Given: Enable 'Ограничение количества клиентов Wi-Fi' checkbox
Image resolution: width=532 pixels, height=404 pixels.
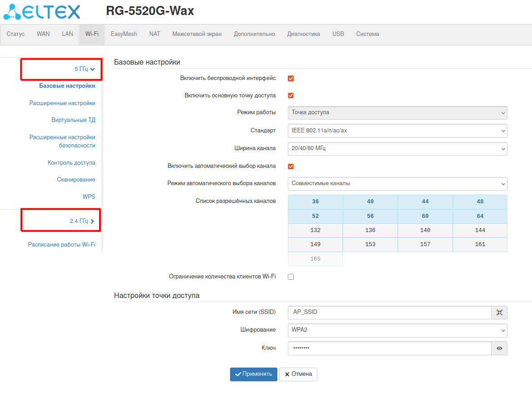Looking at the screenshot, I should tap(291, 277).
